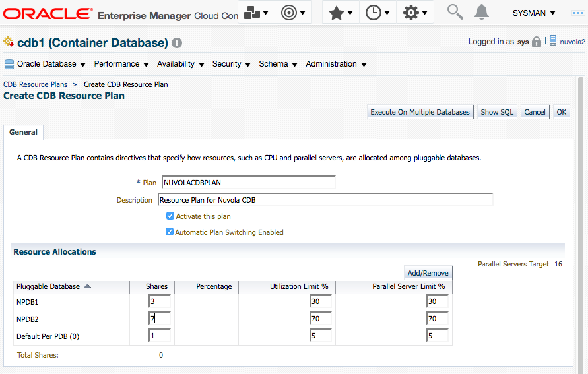Viewport: 588px width, 374px height.
Task: Click the Oracle Database menu icon
Action: 9,65
